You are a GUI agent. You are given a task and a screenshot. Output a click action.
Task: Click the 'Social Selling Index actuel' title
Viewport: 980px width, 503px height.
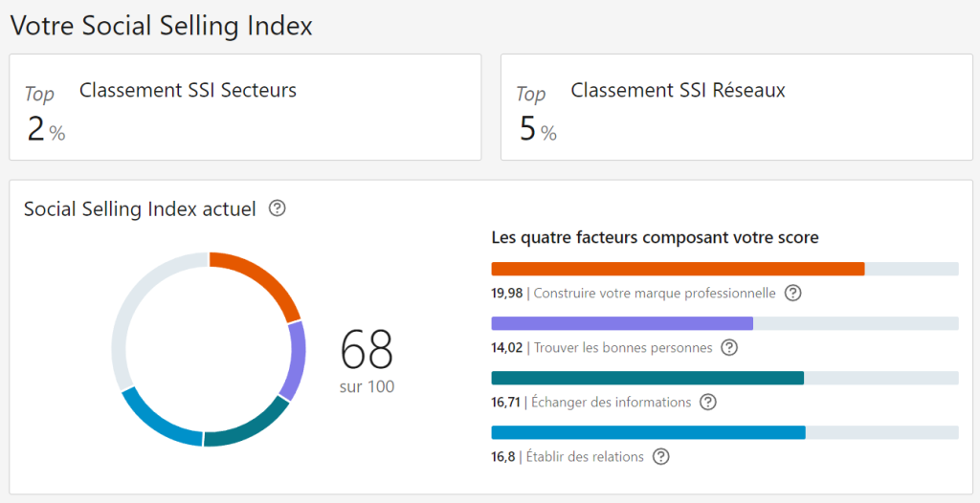coord(140,209)
